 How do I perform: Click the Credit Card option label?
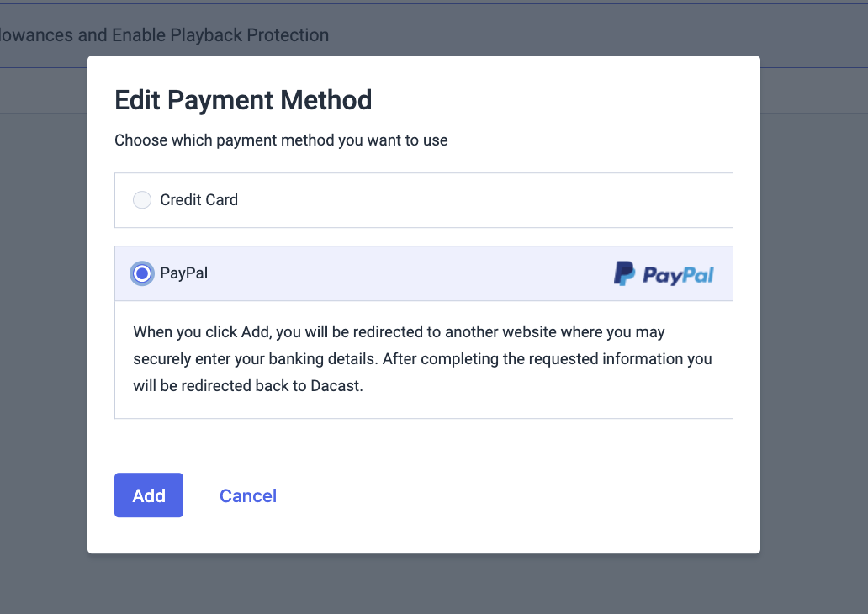tap(198, 200)
